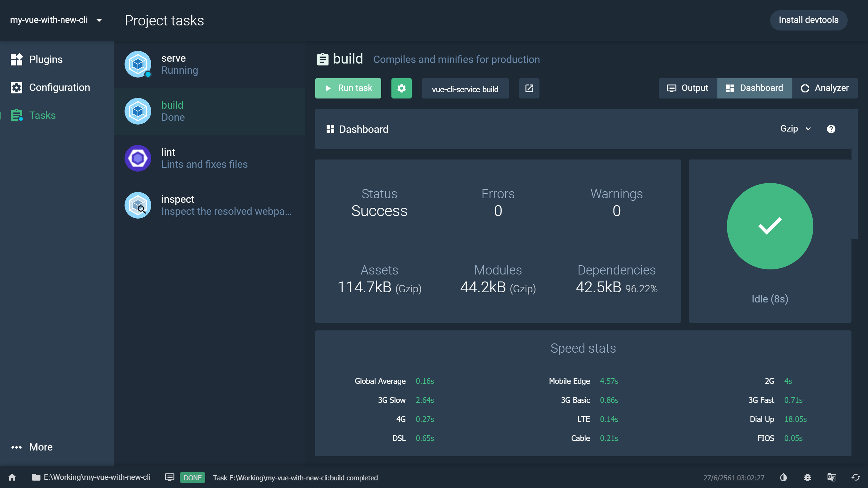Open the Gzip size dropdown
This screenshot has width=868, height=488.
795,129
